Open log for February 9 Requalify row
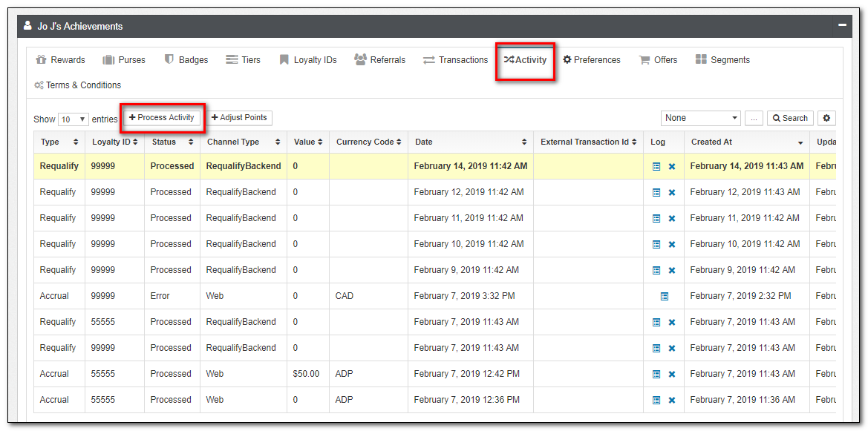 point(656,271)
